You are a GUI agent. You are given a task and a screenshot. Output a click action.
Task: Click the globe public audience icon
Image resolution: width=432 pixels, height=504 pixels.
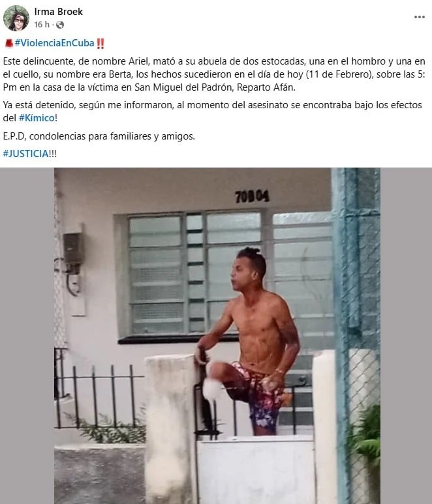click(x=60, y=24)
